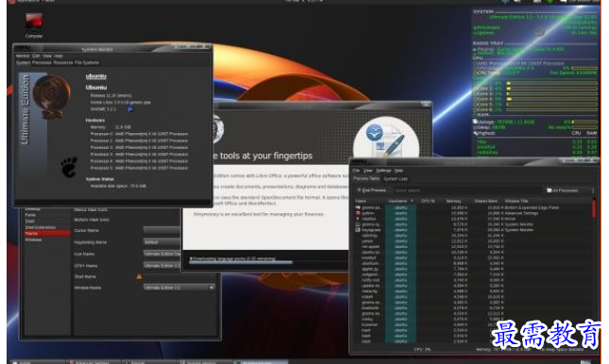The image size is (609, 364).
Task: Expand the Downloading language packs details arrow
Action: [x=191, y=258]
